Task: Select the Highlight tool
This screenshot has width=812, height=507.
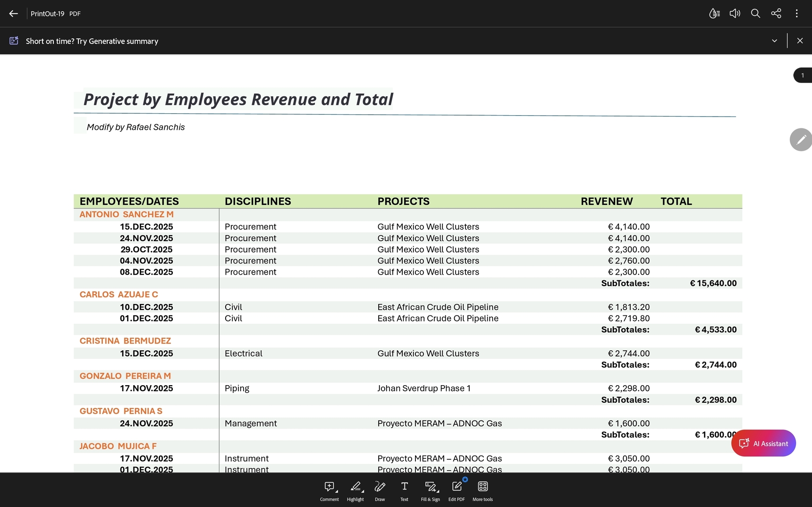Action: pyautogui.click(x=355, y=490)
